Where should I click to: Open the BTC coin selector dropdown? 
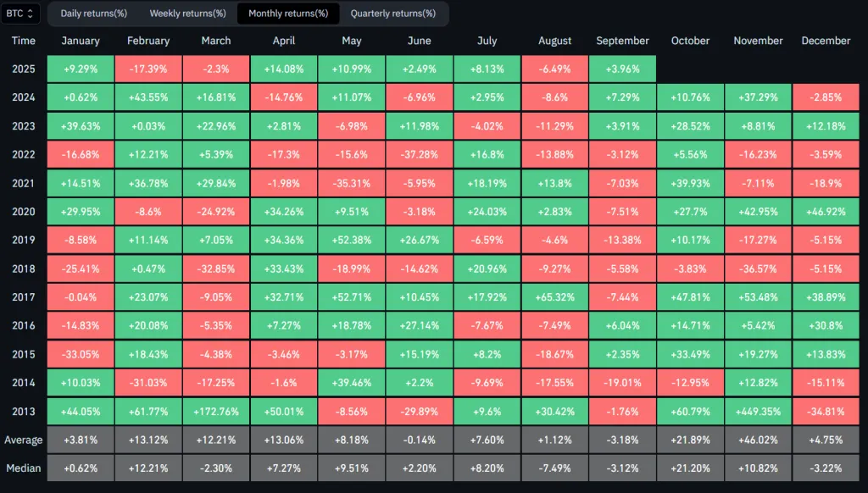22,14
